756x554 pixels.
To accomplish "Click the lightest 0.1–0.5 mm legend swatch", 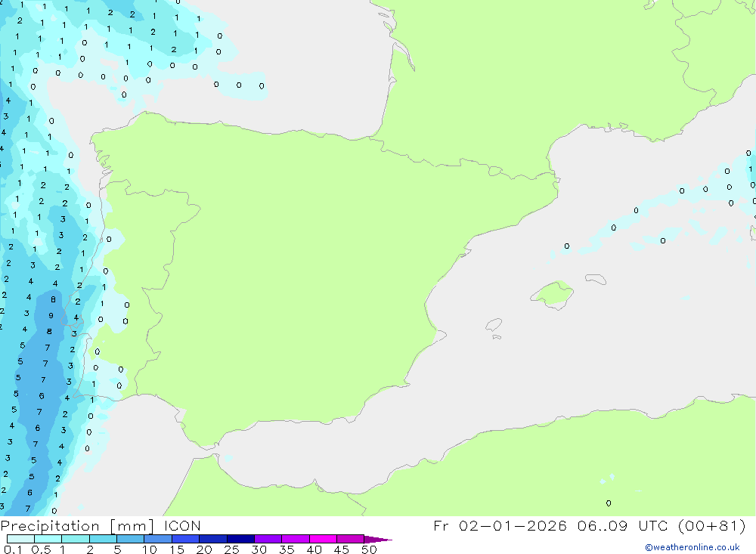I will click(x=20, y=539).
